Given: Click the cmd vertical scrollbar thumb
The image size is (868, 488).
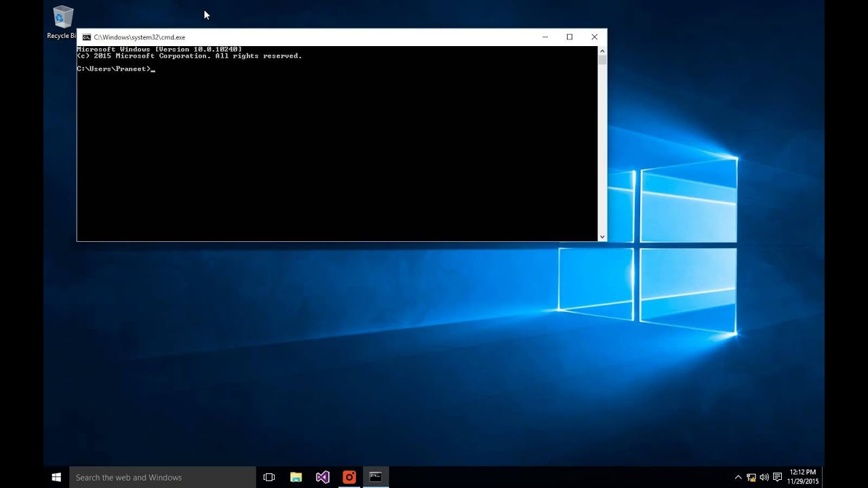Looking at the screenshot, I should click(602, 60).
